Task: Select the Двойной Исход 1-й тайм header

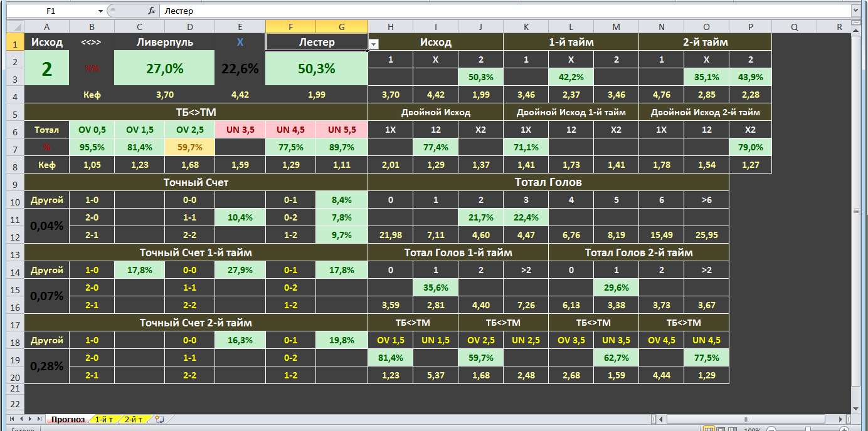Action: coord(571,112)
